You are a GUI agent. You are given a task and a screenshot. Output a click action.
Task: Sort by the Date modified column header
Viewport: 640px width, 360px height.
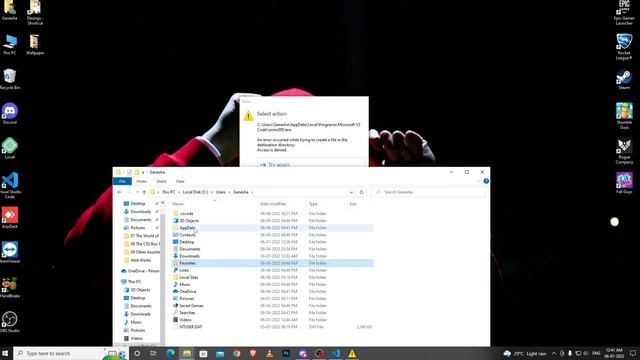273,204
